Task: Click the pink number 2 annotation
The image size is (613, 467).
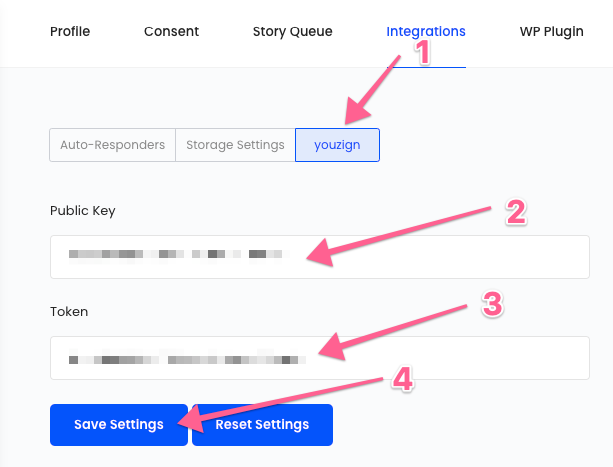Action: point(515,212)
